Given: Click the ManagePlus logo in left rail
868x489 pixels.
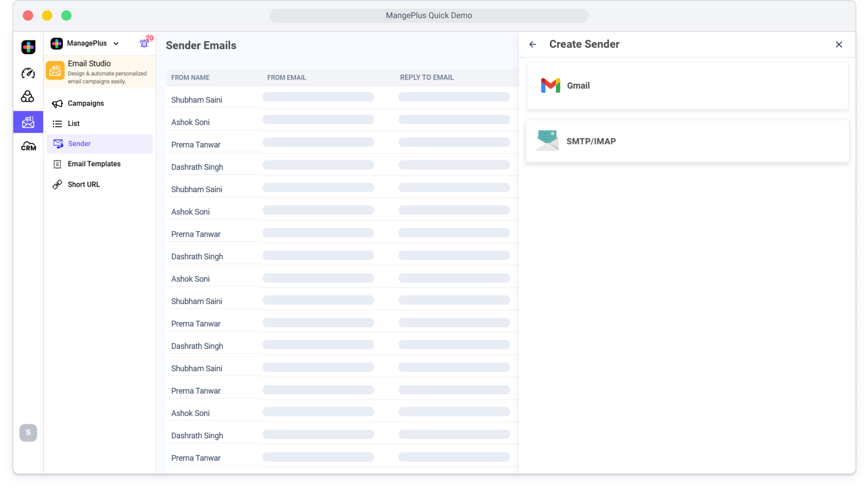Looking at the screenshot, I should click(28, 47).
